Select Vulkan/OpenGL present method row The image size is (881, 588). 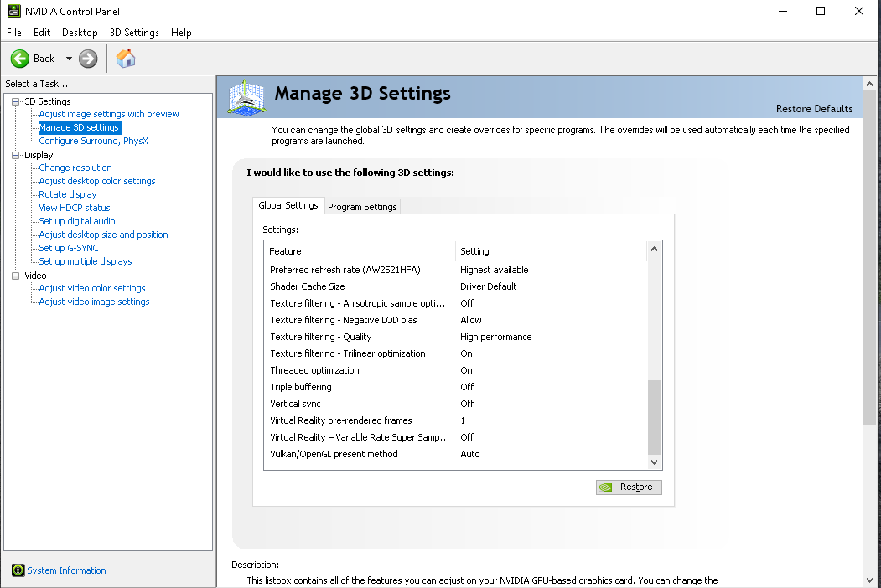pyautogui.click(x=456, y=454)
